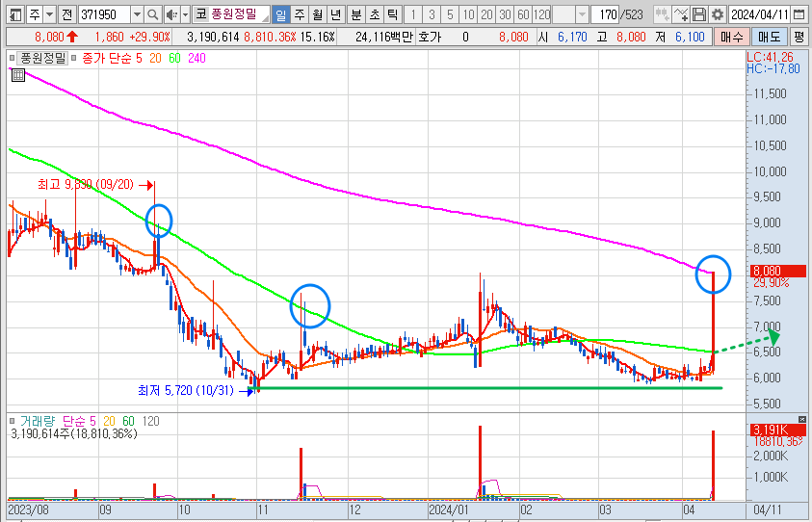Choose interval 120

(541, 14)
